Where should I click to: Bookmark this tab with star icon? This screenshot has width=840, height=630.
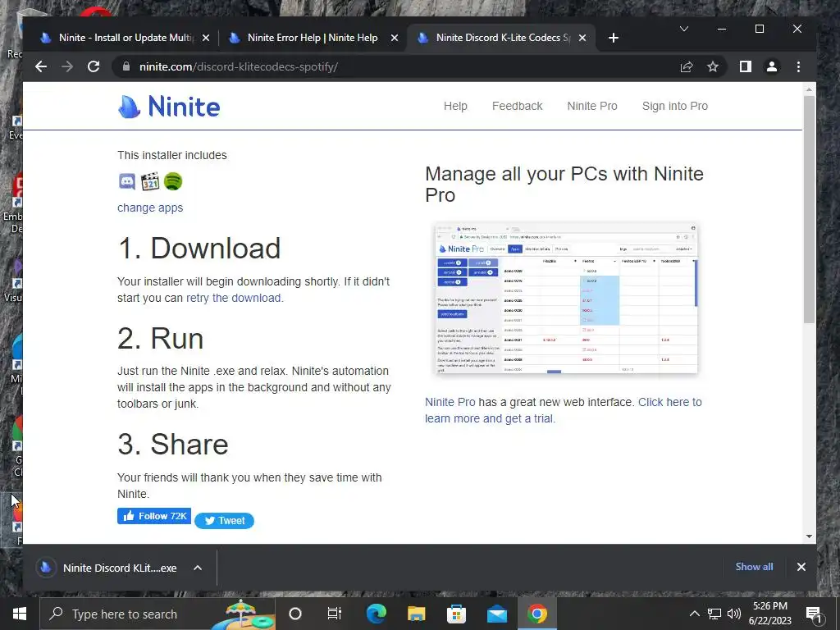tap(713, 66)
